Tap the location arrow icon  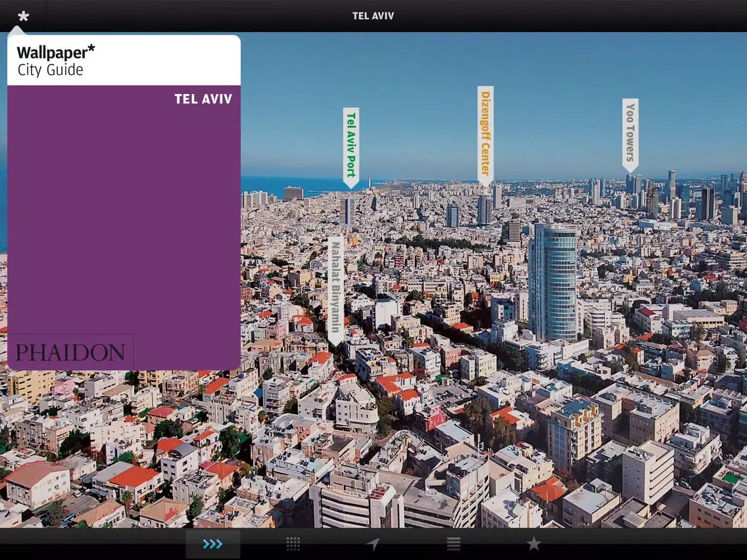point(373,544)
